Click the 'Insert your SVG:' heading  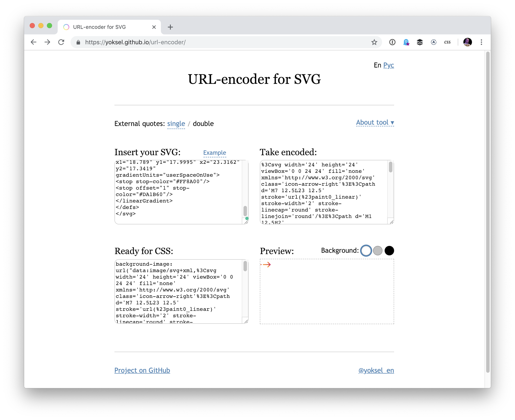coord(147,152)
